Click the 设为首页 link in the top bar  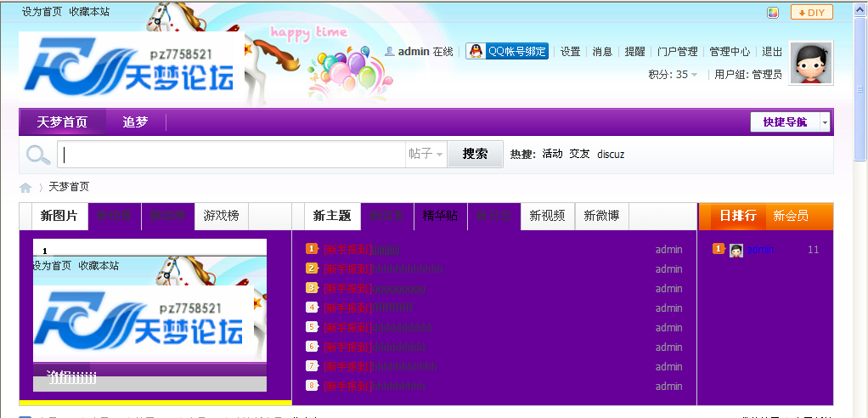[42, 12]
